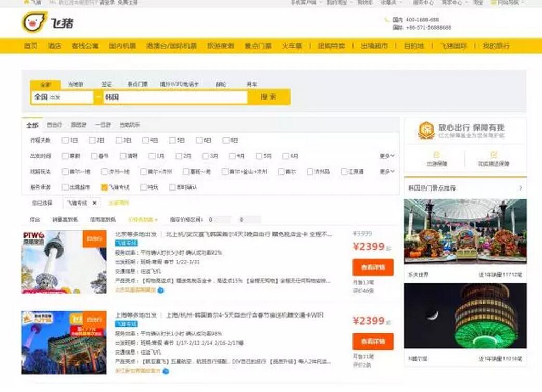Open the 乐天世界 attraction thumbnail
Image resolution: width=542 pixels, height=392 pixels.
[465, 231]
